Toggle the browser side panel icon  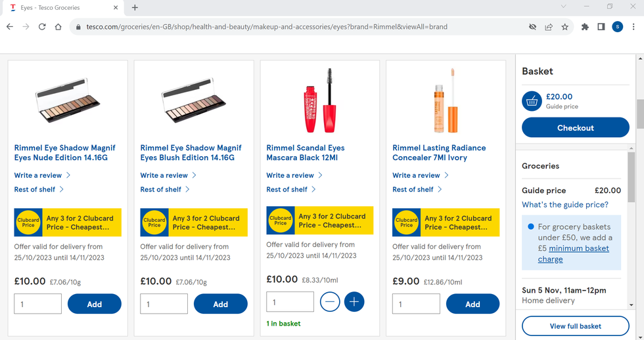click(601, 27)
